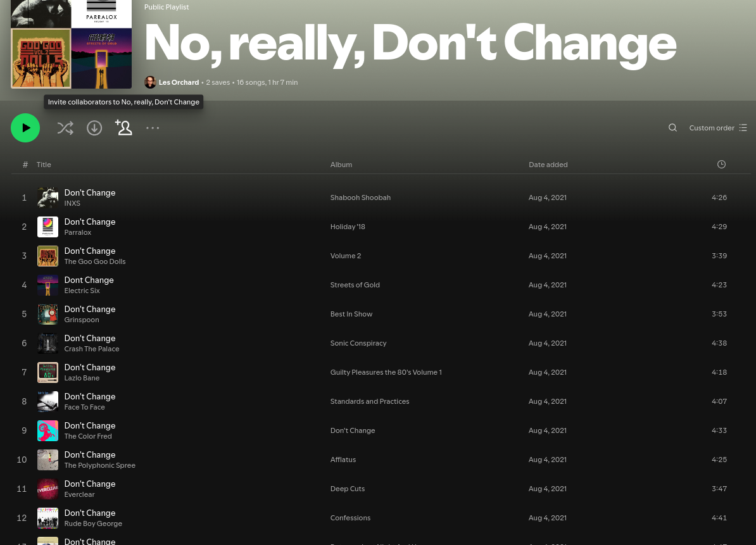This screenshot has height=545, width=756.
Task: Click the Rude Boy George track cover thumbnail
Action: (47, 518)
